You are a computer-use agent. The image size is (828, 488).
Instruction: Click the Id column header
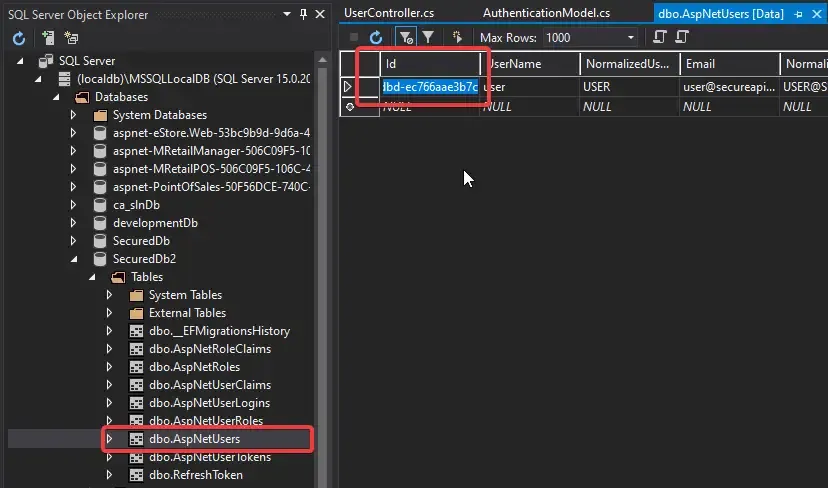(430, 64)
